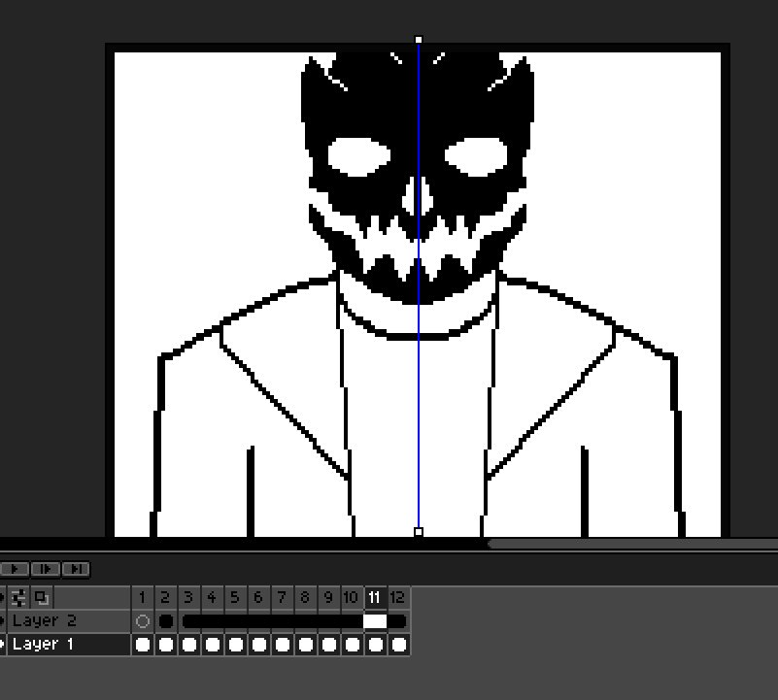Image resolution: width=778 pixels, height=700 pixels.
Task: Click the highlighted frame 11 header
Action: [x=375, y=597]
